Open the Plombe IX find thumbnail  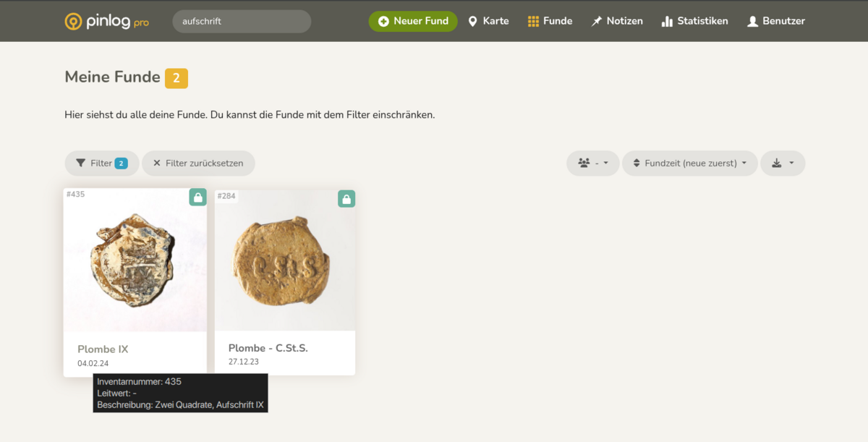pyautogui.click(x=135, y=260)
